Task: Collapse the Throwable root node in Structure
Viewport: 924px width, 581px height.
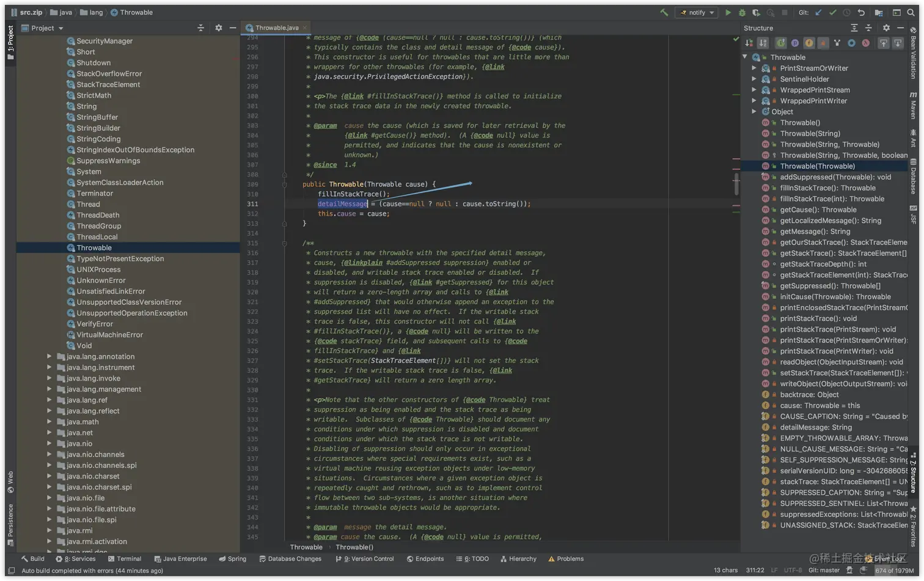Action: click(745, 57)
